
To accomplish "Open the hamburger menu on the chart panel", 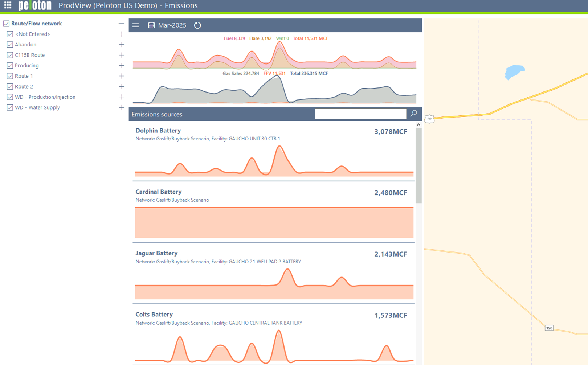I will tap(135, 25).
